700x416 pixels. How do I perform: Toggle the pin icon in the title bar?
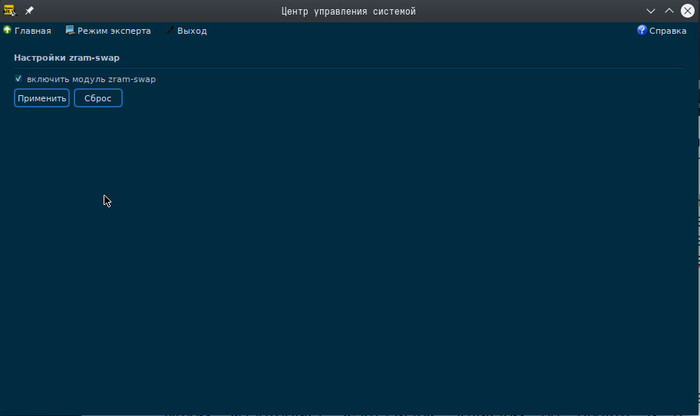coord(29,11)
